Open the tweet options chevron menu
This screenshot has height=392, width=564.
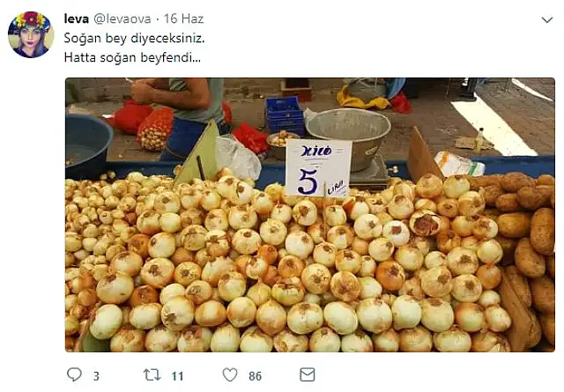547,19
